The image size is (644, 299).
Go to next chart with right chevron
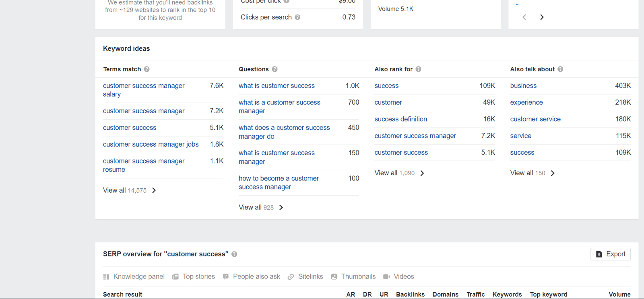coord(542,17)
